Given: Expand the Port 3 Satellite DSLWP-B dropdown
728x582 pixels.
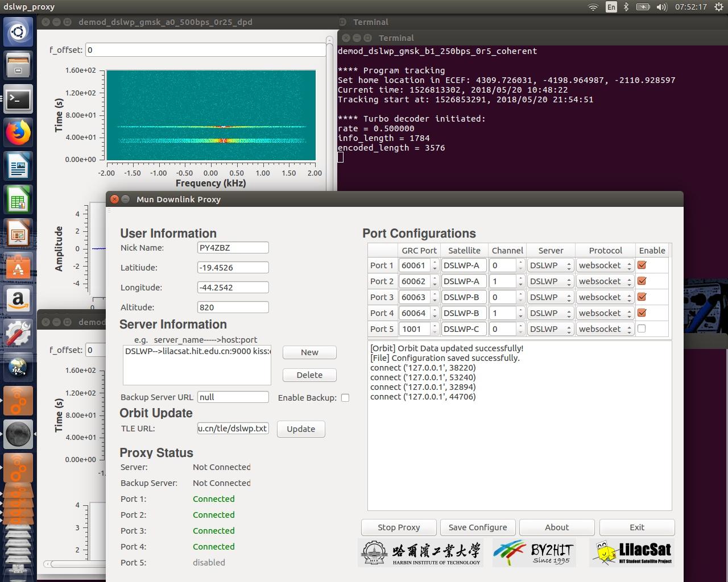Looking at the screenshot, I should click(464, 297).
